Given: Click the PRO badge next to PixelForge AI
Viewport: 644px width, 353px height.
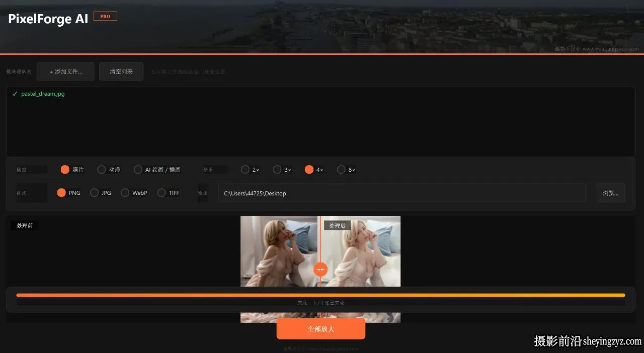Looking at the screenshot, I should 105,17.
